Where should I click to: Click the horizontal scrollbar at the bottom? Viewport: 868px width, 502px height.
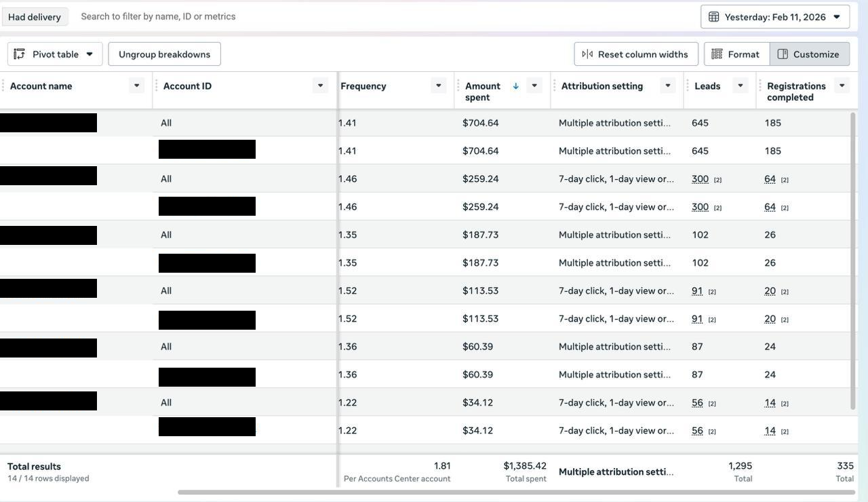tap(515, 493)
